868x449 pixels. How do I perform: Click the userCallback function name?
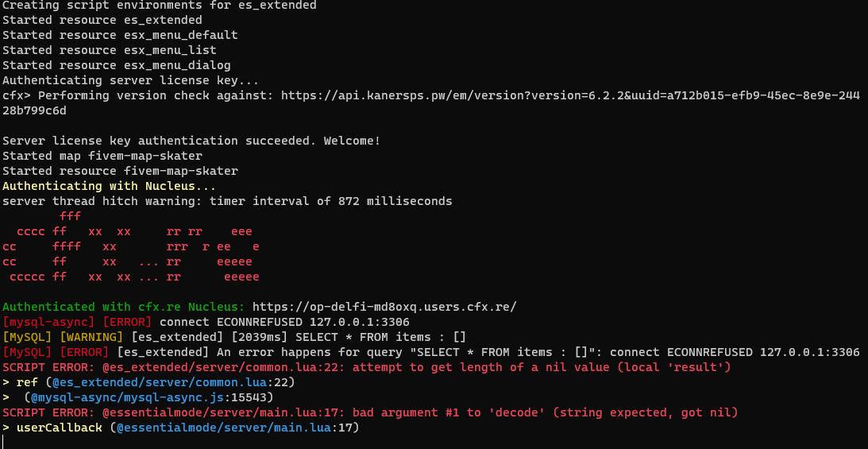60,428
